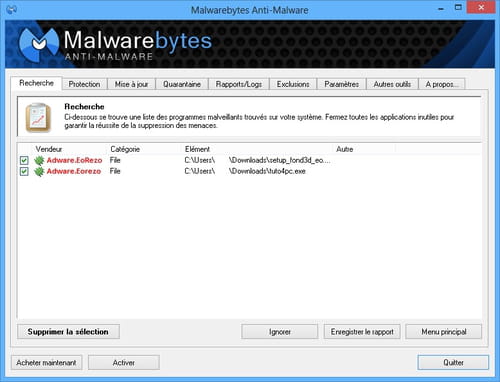Switch to the Rapports/Logs tab
The image size is (500, 382).
click(x=239, y=84)
